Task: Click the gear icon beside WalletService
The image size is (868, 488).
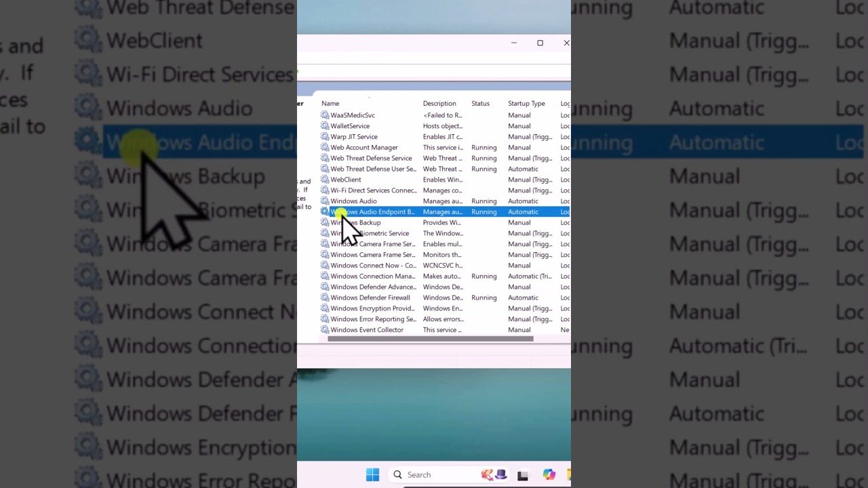Action: point(325,126)
